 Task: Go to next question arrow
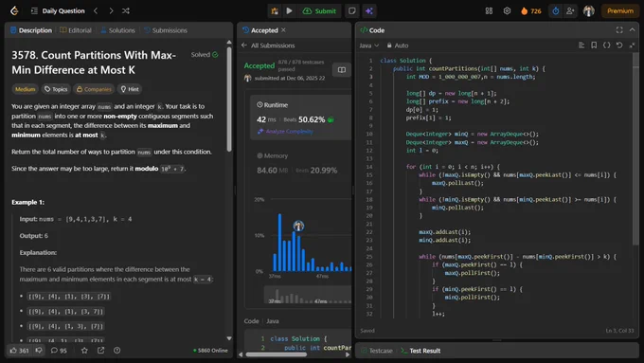[111, 11]
